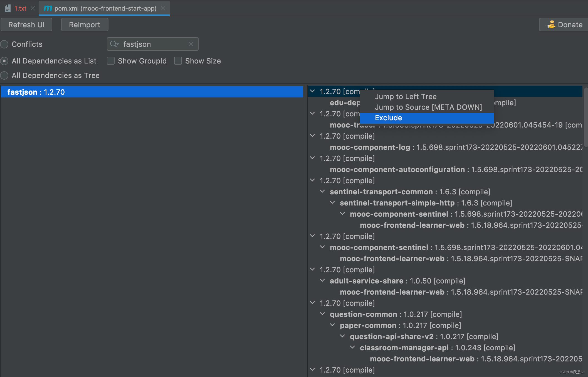Click the Donate button with the coin icon
Image resolution: width=588 pixels, height=377 pixels.
565,25
